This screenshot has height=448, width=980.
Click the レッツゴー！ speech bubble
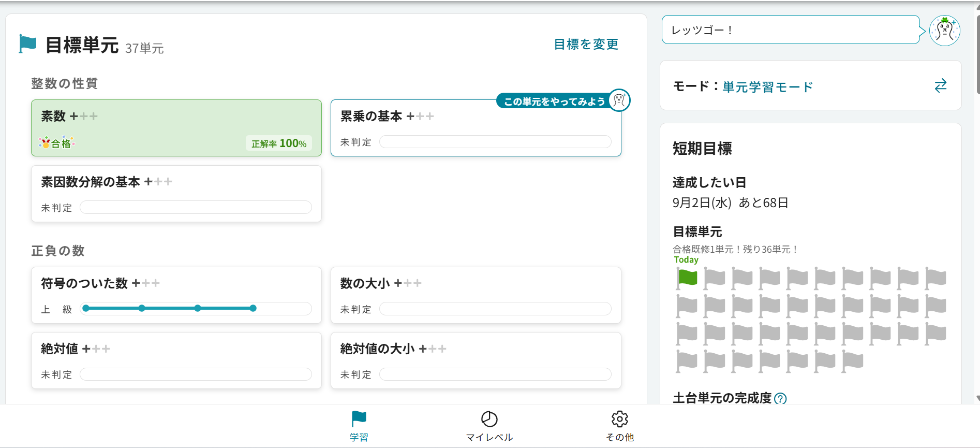(x=791, y=30)
